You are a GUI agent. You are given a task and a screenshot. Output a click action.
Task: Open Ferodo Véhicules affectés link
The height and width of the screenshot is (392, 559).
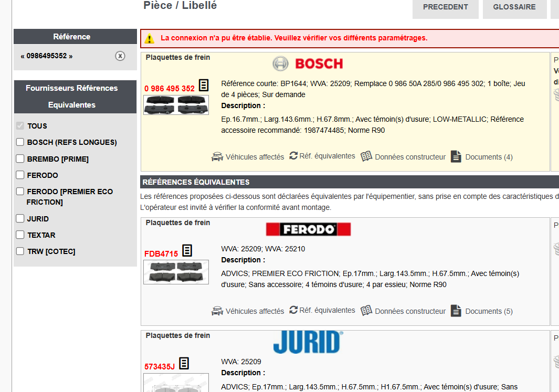pos(255,311)
